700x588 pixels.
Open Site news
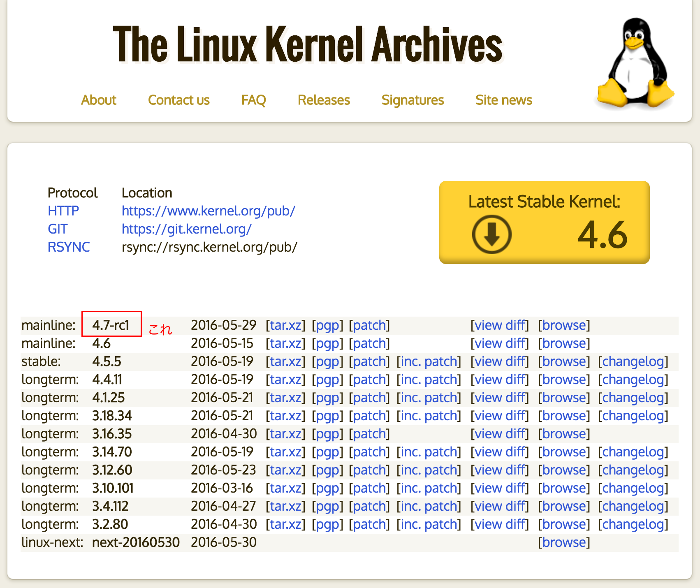(x=503, y=100)
